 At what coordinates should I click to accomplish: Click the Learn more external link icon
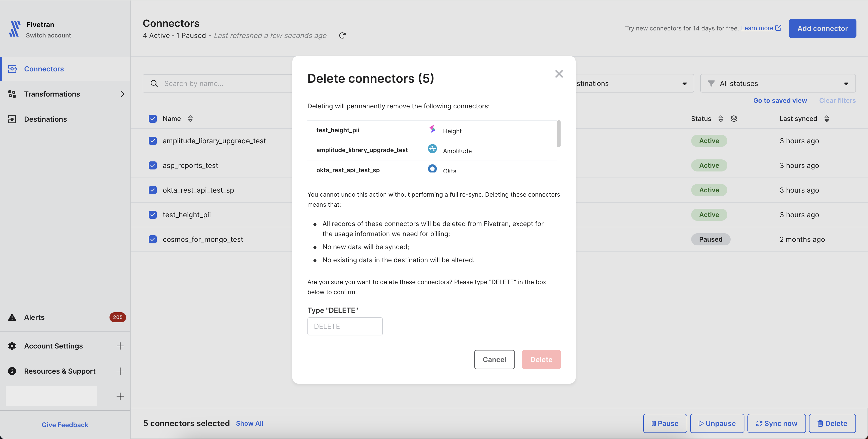coord(778,28)
